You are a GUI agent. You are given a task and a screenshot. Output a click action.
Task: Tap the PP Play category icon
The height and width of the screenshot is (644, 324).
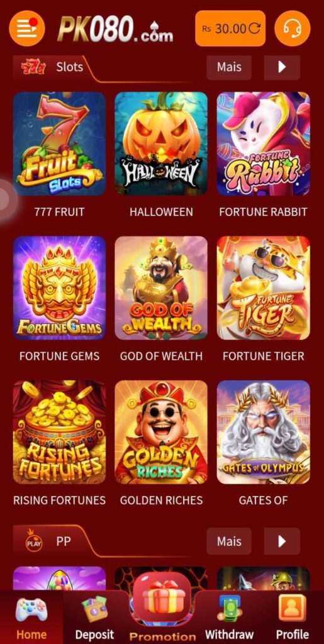pos(34,541)
